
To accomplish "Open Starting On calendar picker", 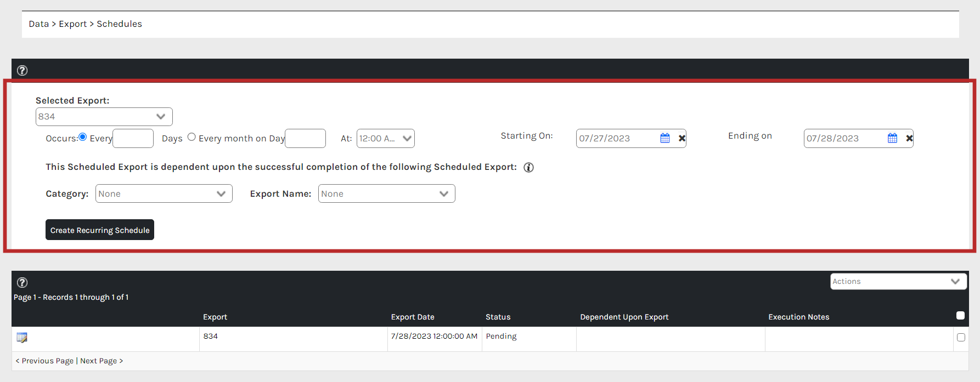I will coord(665,138).
